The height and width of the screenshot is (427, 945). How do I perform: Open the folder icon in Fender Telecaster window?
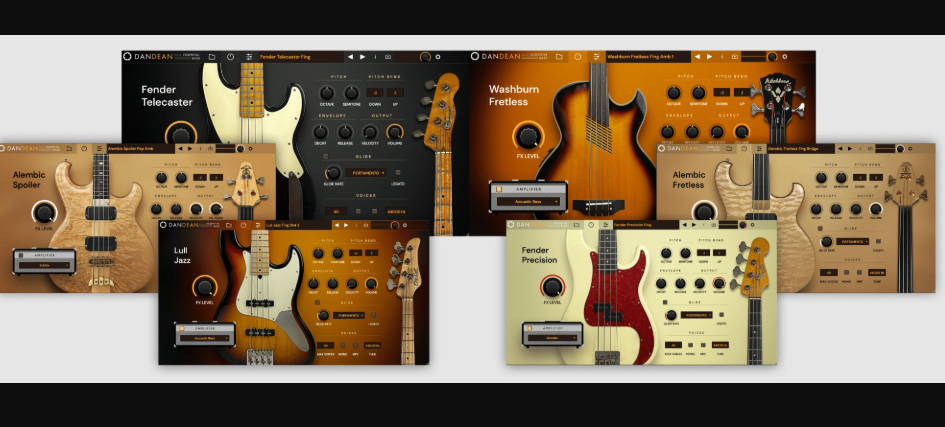[x=212, y=57]
